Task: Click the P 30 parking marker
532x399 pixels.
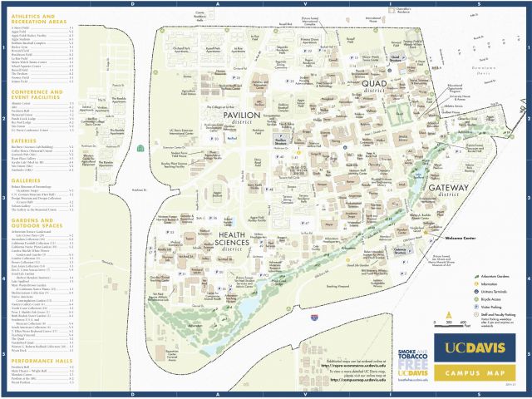Action: point(214,139)
